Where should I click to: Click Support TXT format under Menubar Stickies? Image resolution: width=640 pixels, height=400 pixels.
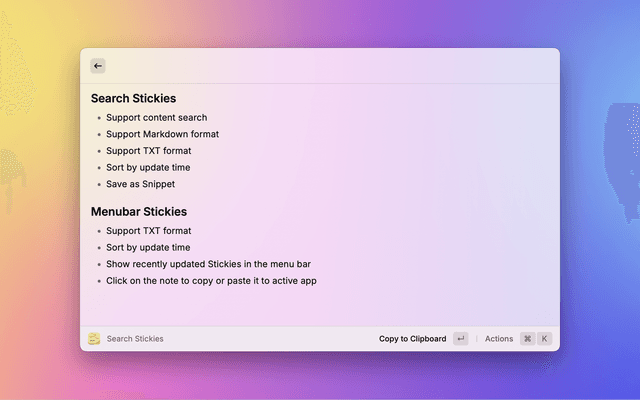coord(148,231)
